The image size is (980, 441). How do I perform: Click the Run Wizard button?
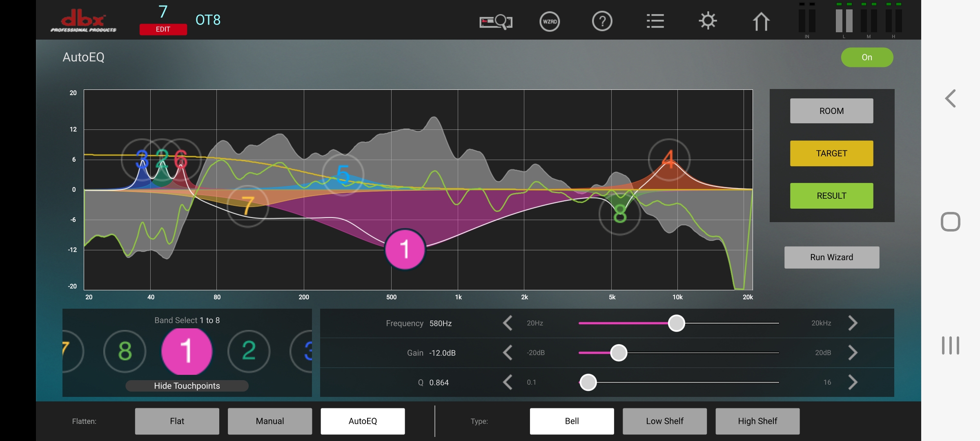tap(831, 257)
